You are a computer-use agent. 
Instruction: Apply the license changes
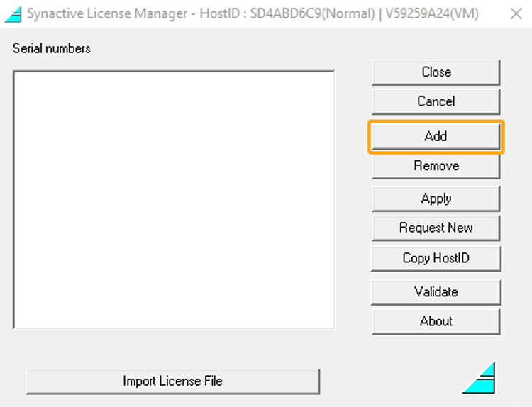(x=436, y=199)
